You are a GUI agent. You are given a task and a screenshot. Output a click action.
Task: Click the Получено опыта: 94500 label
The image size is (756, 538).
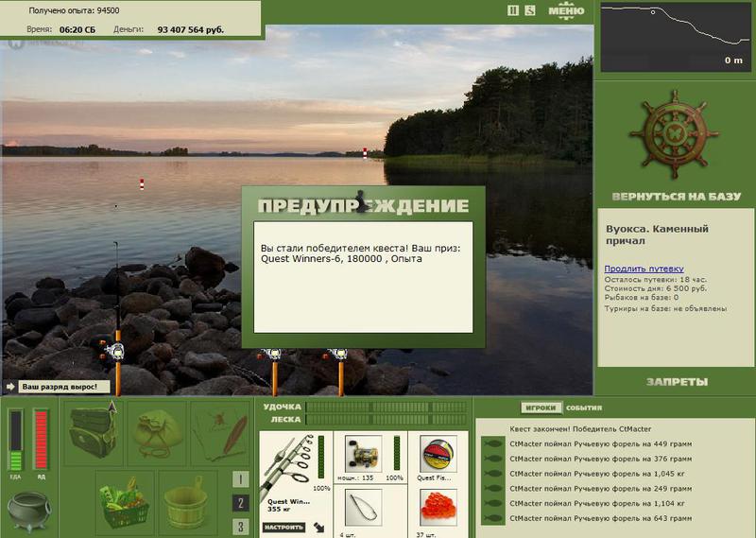(x=74, y=10)
